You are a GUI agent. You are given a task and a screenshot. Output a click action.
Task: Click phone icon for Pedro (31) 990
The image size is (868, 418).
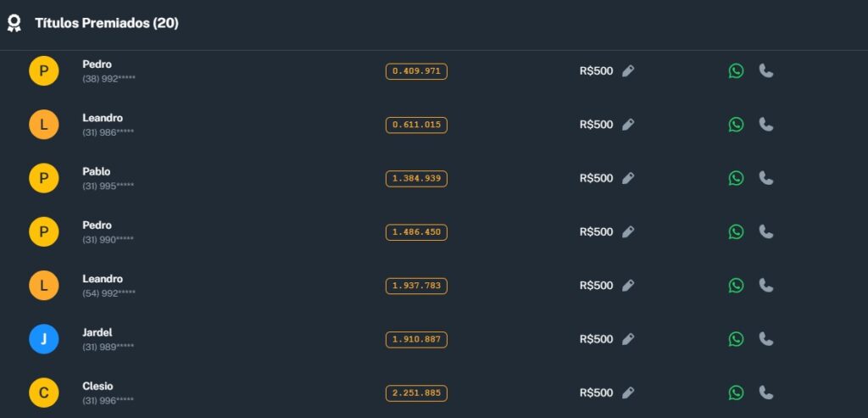[x=766, y=231]
